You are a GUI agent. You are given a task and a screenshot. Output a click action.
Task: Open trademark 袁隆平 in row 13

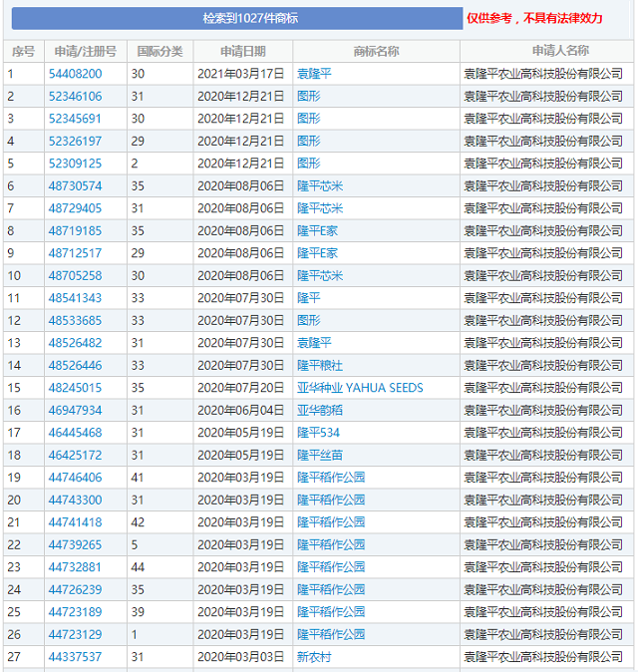pyautogui.click(x=314, y=343)
